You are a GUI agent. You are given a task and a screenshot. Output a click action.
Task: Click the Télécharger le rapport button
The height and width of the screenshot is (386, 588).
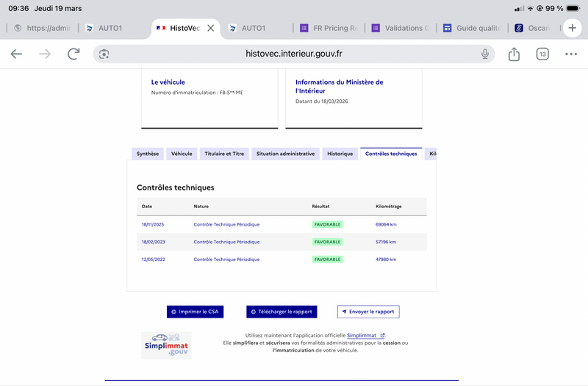[282, 312]
